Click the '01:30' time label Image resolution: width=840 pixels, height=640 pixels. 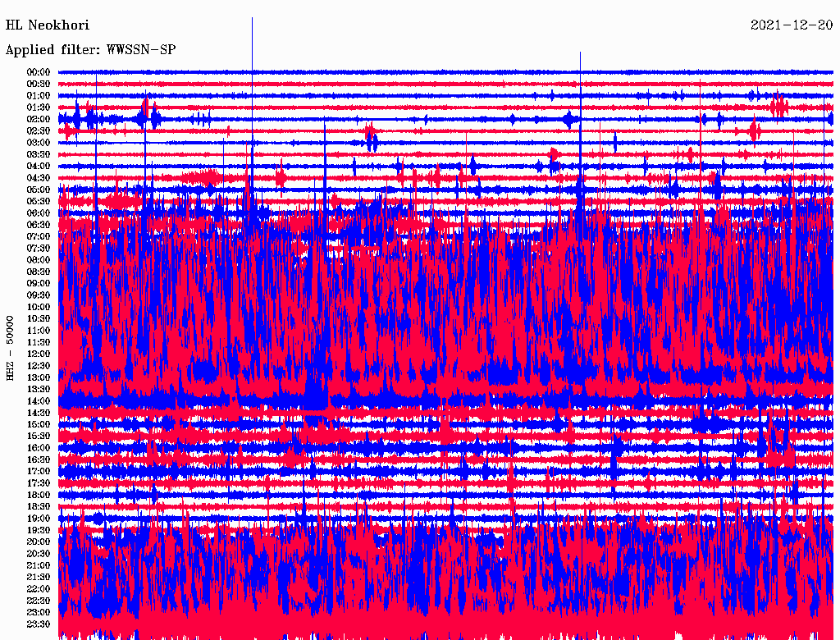coord(39,107)
